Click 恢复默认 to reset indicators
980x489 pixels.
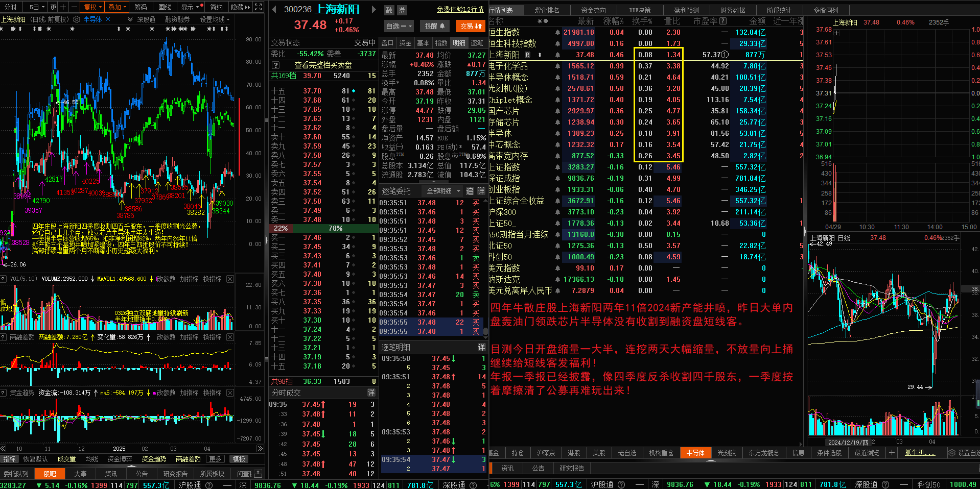click(x=35, y=459)
